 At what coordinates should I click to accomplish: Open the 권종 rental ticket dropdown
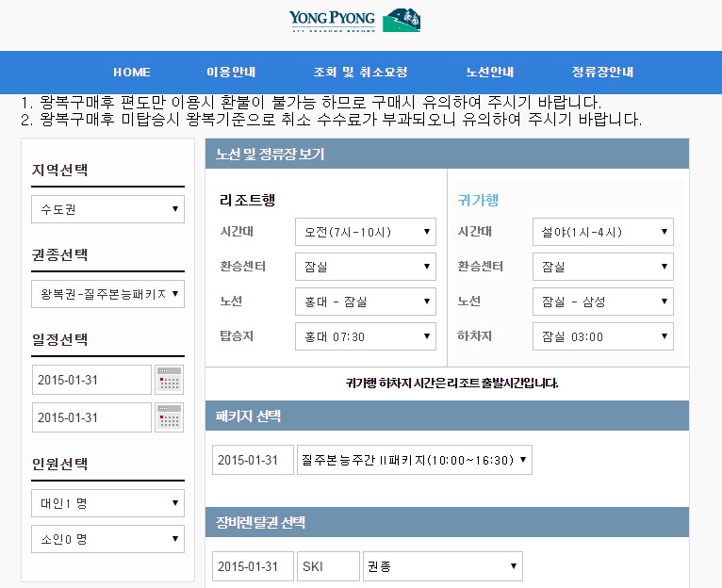tap(443, 566)
